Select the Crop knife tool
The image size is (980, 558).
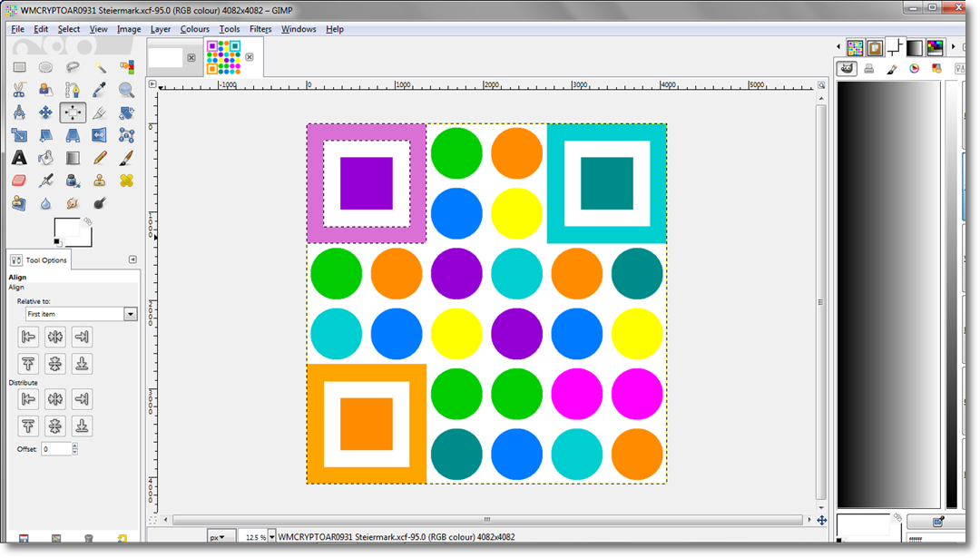100,113
